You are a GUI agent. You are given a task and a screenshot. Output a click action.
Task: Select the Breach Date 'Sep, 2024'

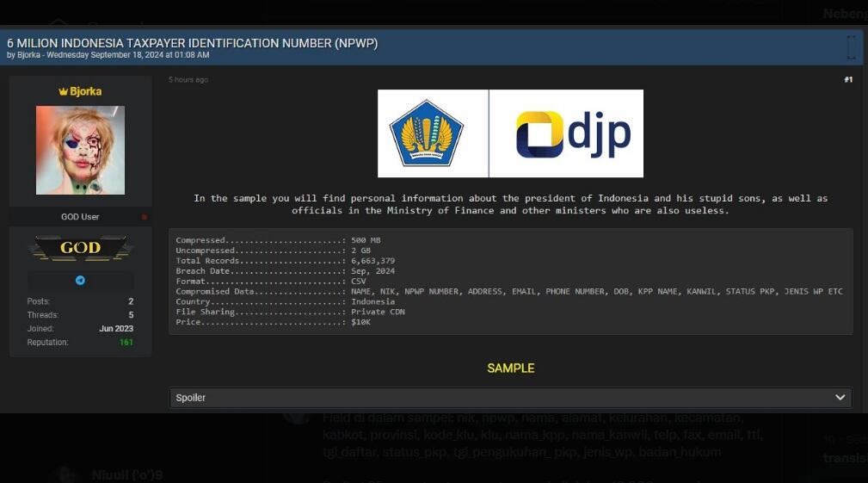tap(373, 271)
